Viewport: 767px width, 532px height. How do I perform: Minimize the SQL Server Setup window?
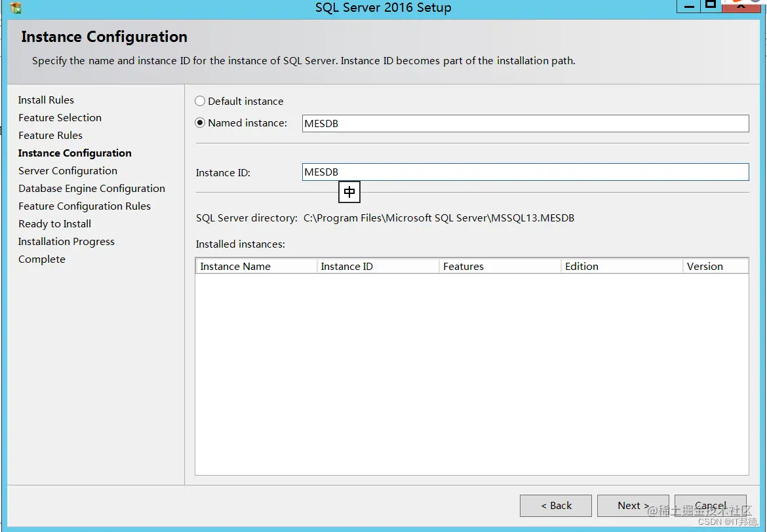point(689,6)
